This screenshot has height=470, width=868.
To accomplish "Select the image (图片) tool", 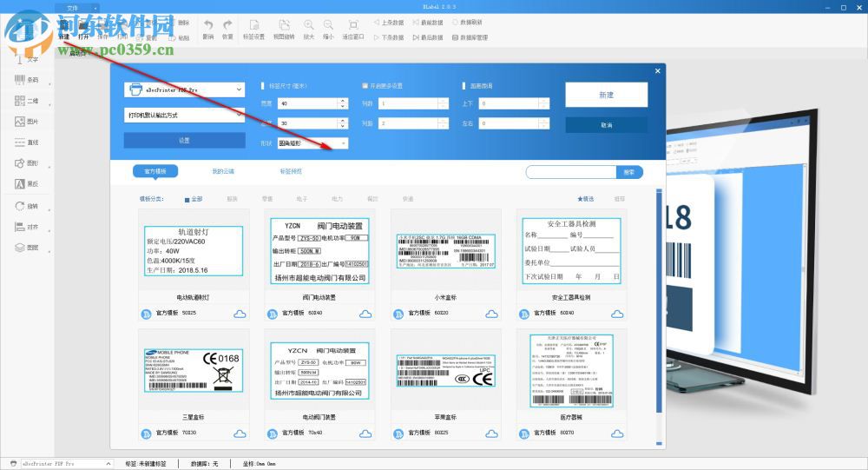I will click(26, 122).
